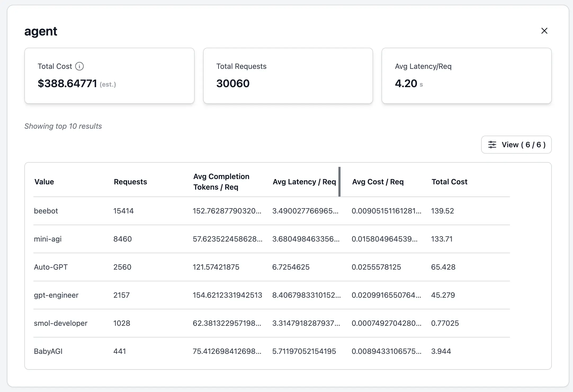This screenshot has height=392, width=573.
Task: Click the table's Total Cost column header
Action: (x=449, y=182)
